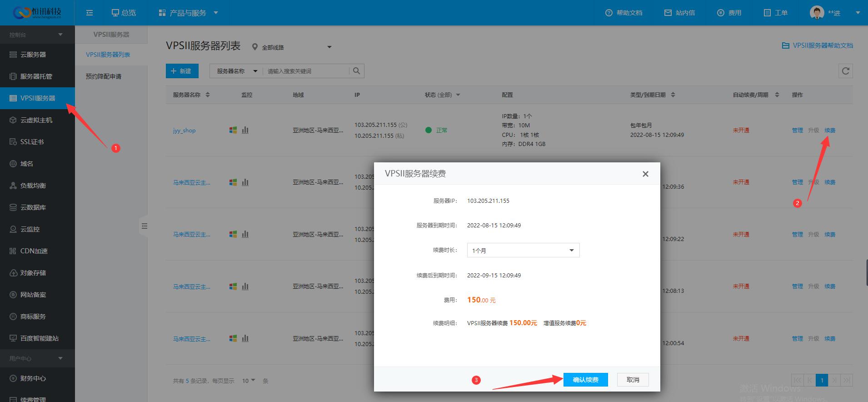
Task: Sort by 类型/到期日期 column
Action: (673, 95)
